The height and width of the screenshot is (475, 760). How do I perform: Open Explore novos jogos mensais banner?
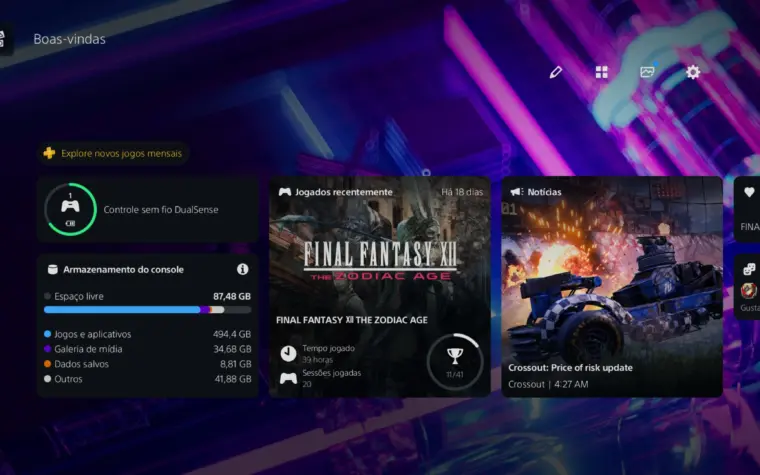pyautogui.click(x=113, y=153)
